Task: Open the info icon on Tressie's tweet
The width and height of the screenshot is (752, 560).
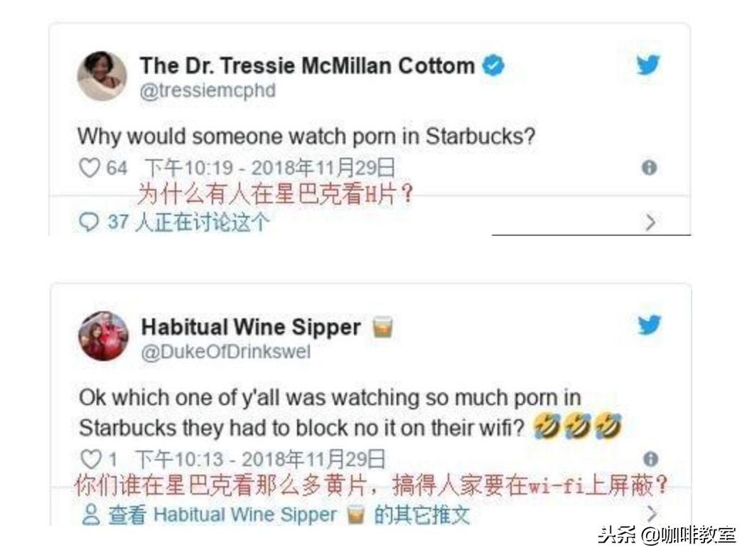Action: (650, 168)
